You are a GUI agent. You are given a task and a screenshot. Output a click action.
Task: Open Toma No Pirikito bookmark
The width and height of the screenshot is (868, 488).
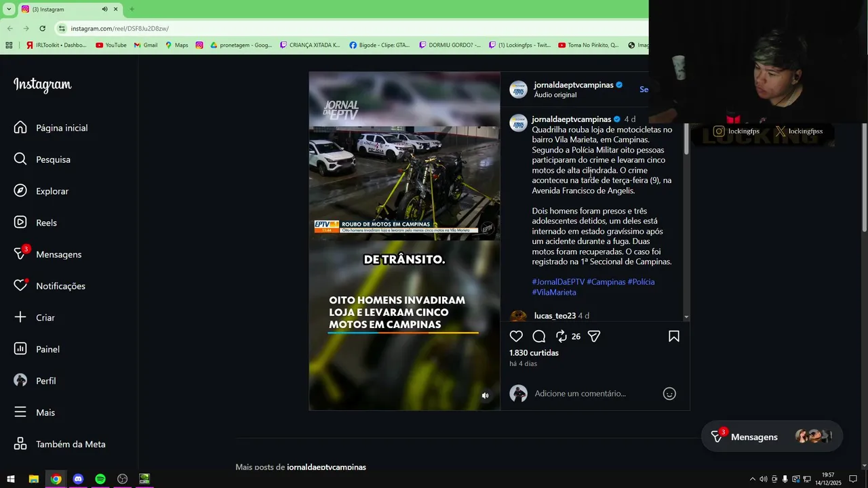(x=589, y=45)
